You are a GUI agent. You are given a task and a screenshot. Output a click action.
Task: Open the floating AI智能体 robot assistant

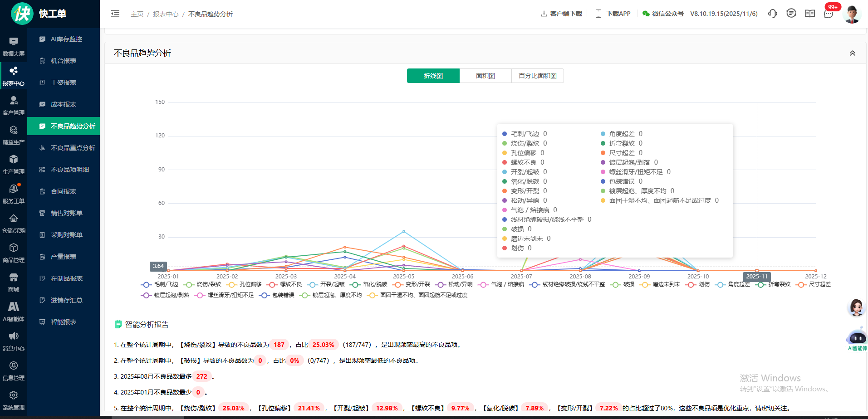857,339
